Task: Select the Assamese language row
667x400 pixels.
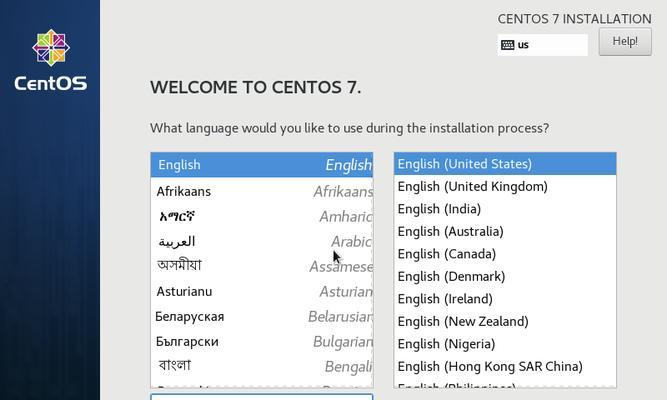Action: [262, 266]
